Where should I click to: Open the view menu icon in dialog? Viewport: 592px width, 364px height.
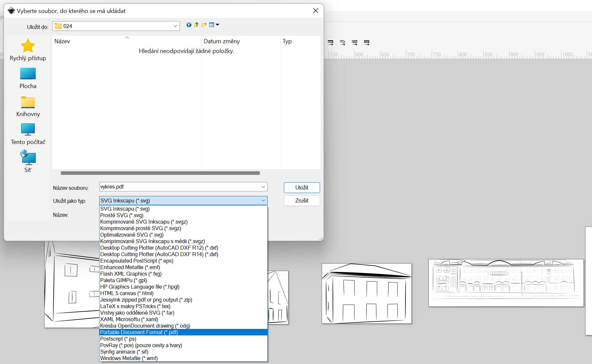(214, 25)
